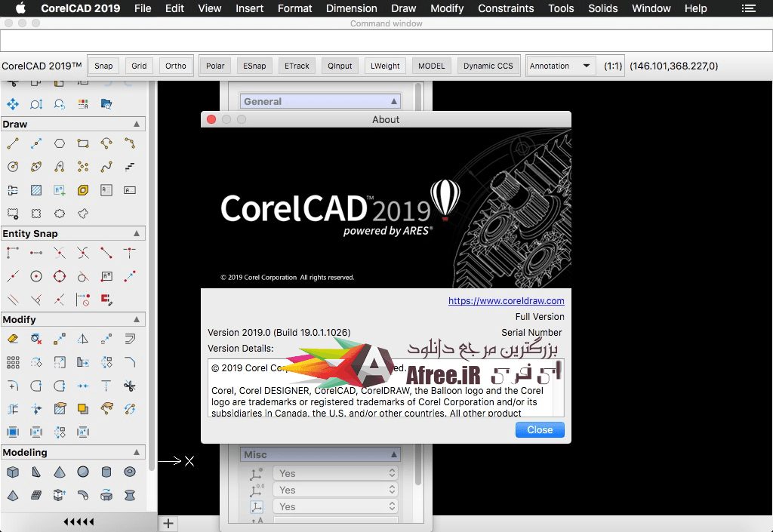The image size is (773, 532).
Task: Click the left arrows collapse bar
Action: [x=79, y=521]
